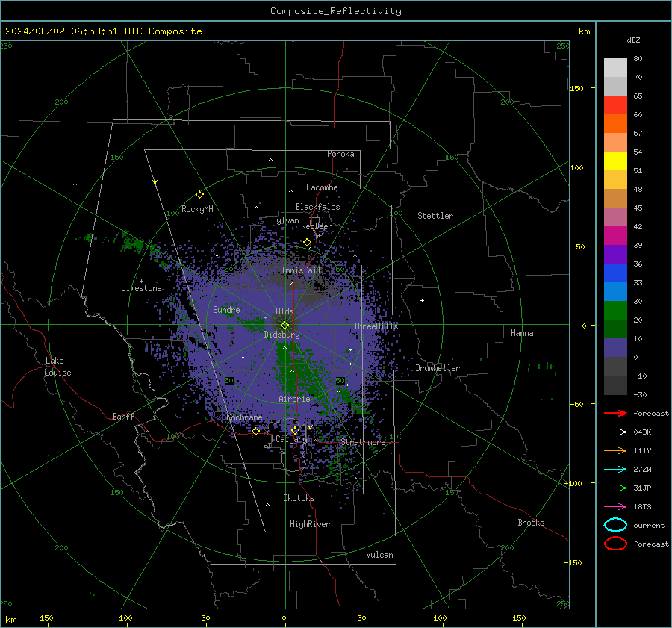Click the red forecast ellipse symbol
The height and width of the screenshot is (628, 672).
point(615,544)
